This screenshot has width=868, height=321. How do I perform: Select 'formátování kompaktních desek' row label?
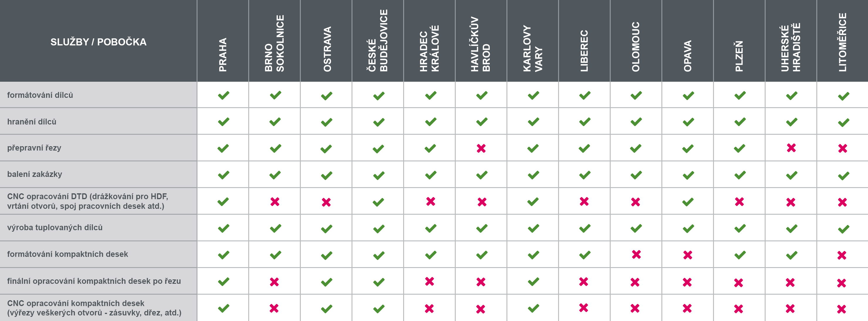pos(67,254)
